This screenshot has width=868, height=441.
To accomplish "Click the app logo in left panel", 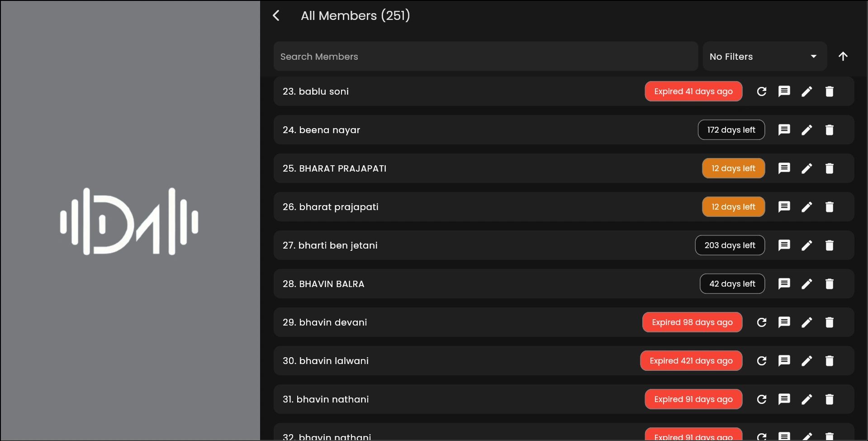I will pos(129,221).
